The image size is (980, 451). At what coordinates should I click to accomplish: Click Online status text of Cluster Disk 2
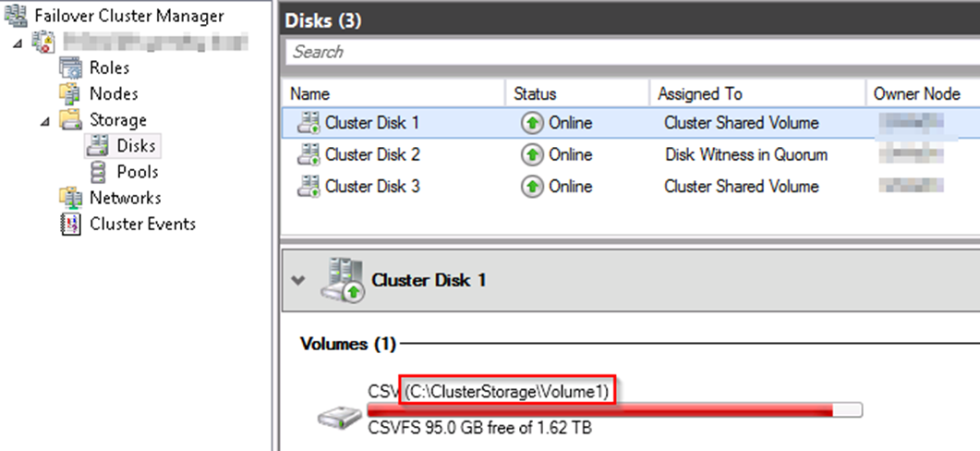(571, 154)
